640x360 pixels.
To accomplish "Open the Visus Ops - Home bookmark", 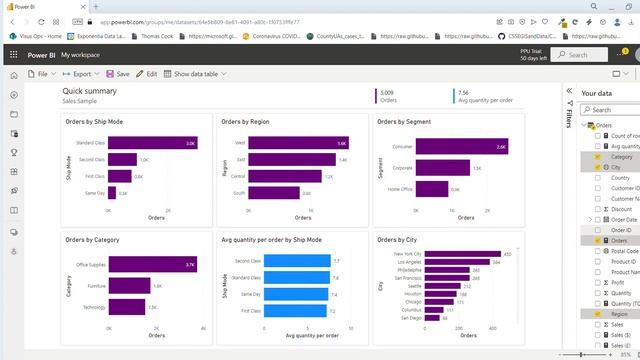I will click(x=36, y=36).
